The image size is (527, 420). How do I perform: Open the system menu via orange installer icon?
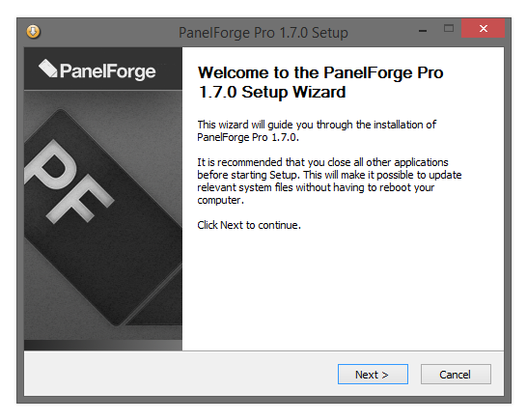tap(33, 32)
